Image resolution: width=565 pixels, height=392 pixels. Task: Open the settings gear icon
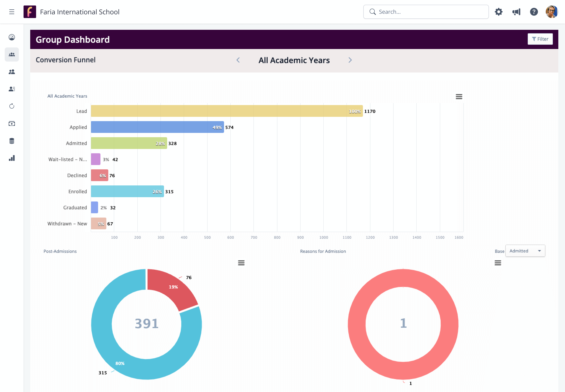tap(498, 12)
